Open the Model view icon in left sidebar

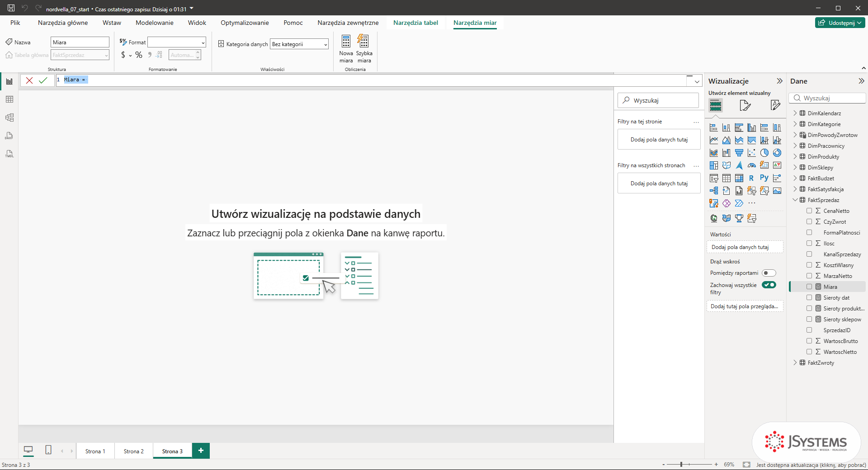tap(9, 117)
